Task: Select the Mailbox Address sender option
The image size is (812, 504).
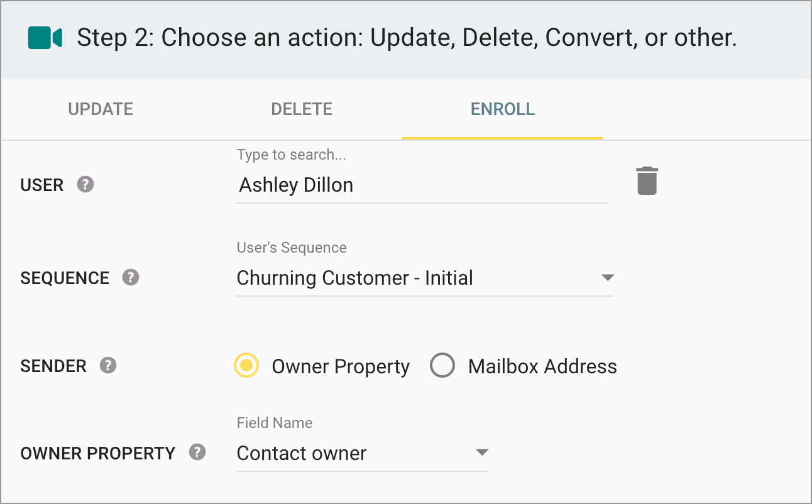Action: [x=443, y=366]
